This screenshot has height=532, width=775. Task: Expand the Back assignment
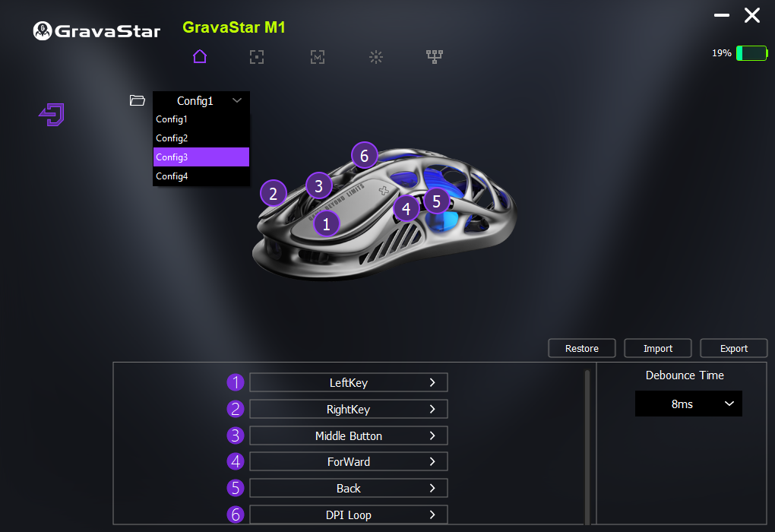tap(349, 488)
